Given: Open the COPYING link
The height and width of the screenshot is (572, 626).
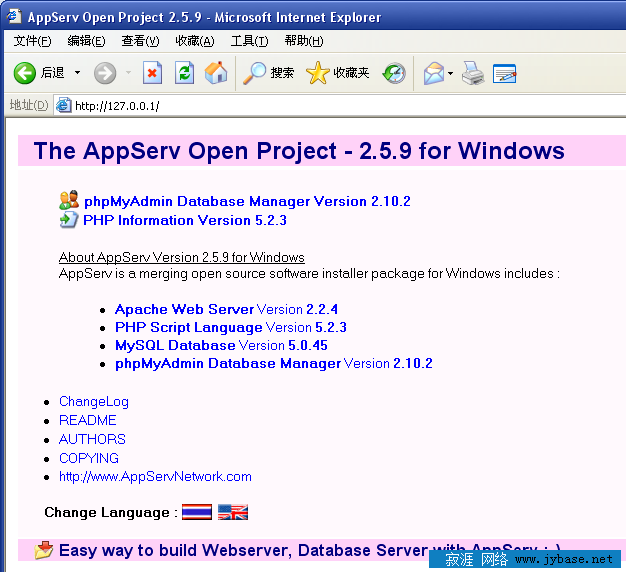Looking at the screenshot, I should [89, 458].
